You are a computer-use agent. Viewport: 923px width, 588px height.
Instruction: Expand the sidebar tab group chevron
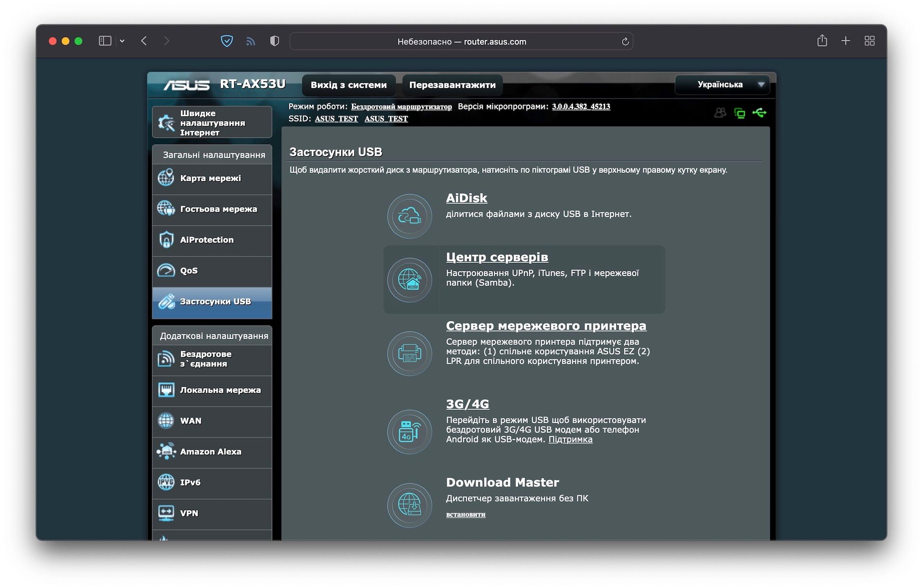(x=122, y=41)
